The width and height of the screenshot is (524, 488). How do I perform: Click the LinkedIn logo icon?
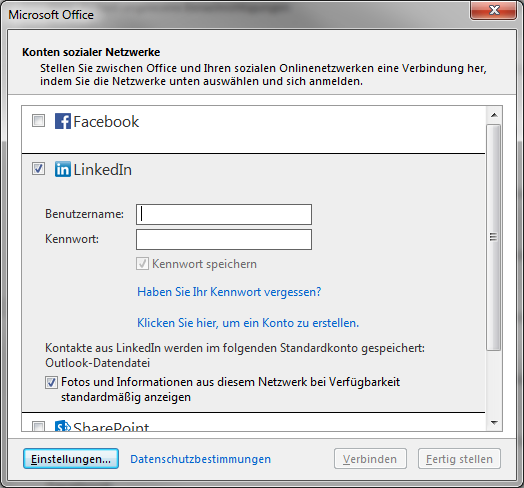click(x=63, y=169)
